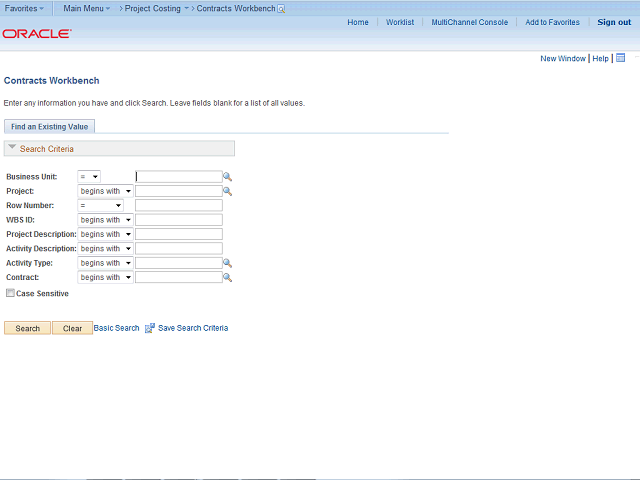640x480 pixels.
Task: Focus the Business Unit input field
Action: [179, 177]
